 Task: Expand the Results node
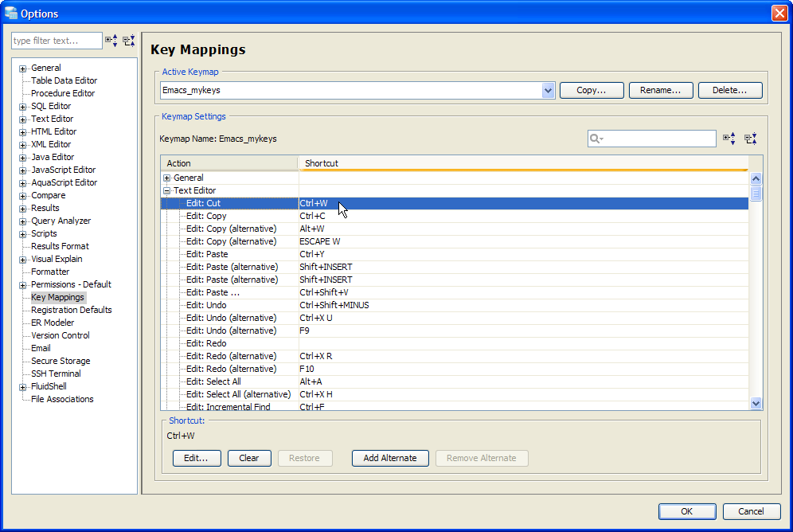point(23,209)
